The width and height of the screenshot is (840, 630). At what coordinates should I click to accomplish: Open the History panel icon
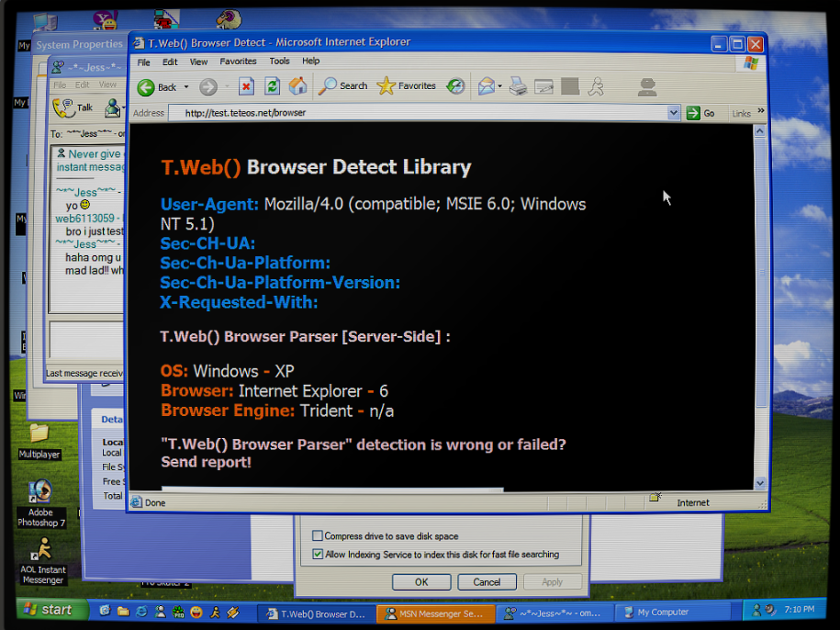pyautogui.click(x=455, y=85)
